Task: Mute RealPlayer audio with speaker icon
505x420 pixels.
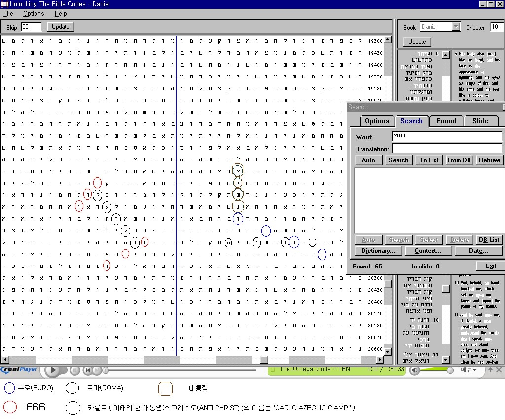Action: (x=414, y=370)
